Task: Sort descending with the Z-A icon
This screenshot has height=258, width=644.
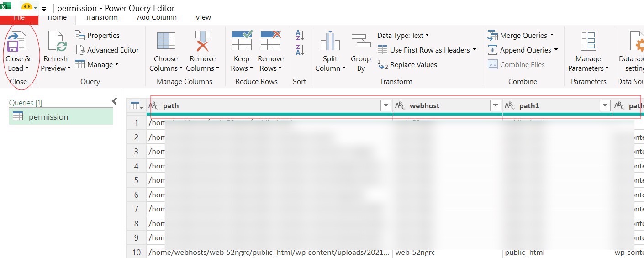Action: click(300, 50)
